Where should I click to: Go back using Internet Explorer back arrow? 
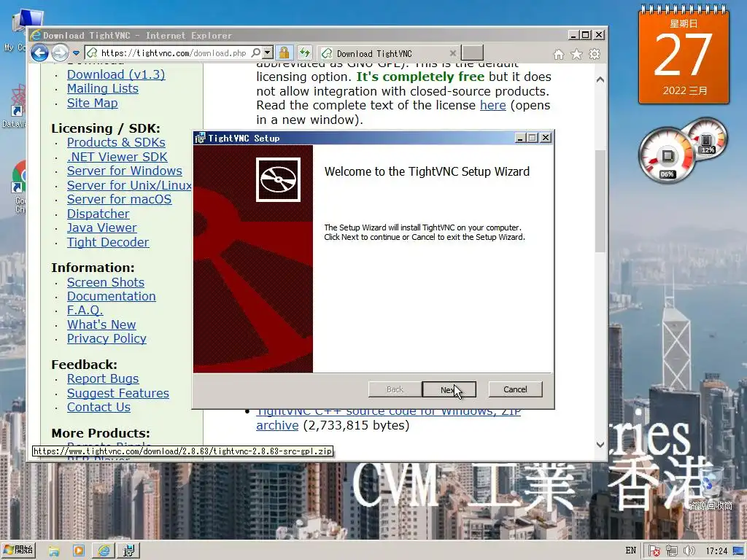(x=39, y=52)
